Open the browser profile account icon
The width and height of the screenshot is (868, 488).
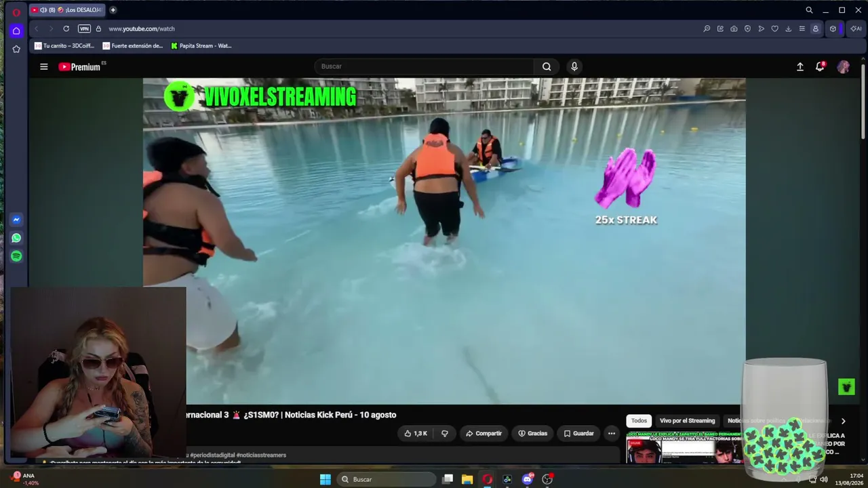click(815, 28)
